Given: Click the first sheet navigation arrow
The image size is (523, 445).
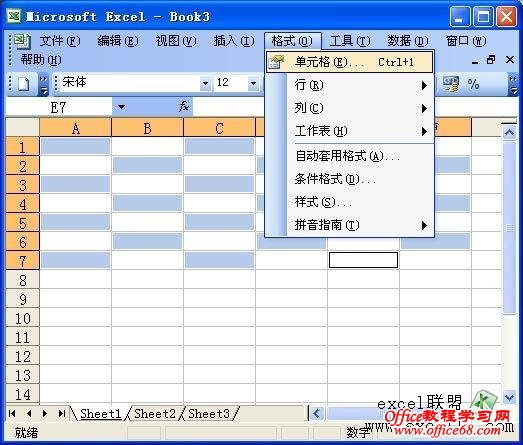Looking at the screenshot, I should [12, 414].
